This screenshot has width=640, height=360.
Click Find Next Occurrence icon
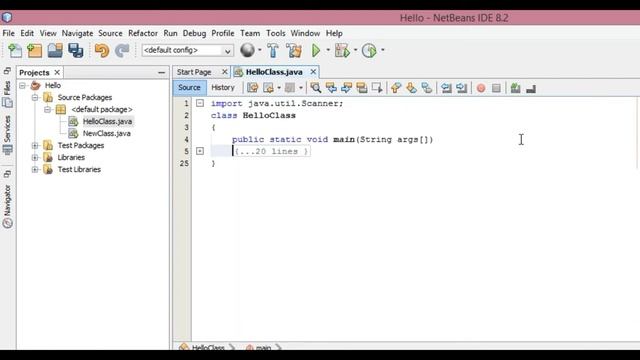pos(347,88)
